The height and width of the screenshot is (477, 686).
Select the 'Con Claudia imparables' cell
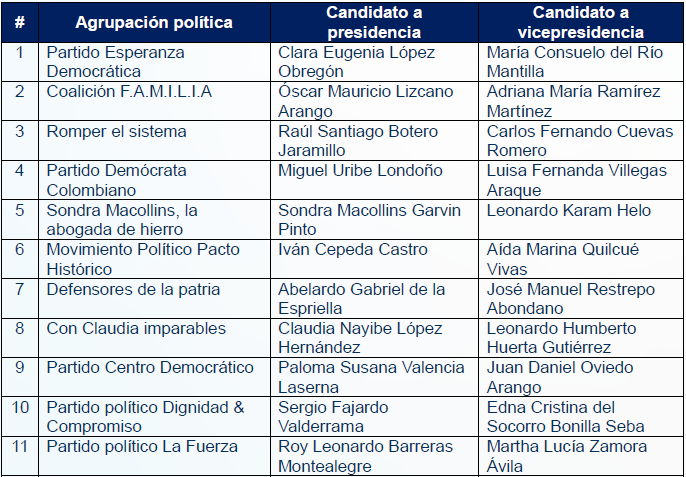136,329
